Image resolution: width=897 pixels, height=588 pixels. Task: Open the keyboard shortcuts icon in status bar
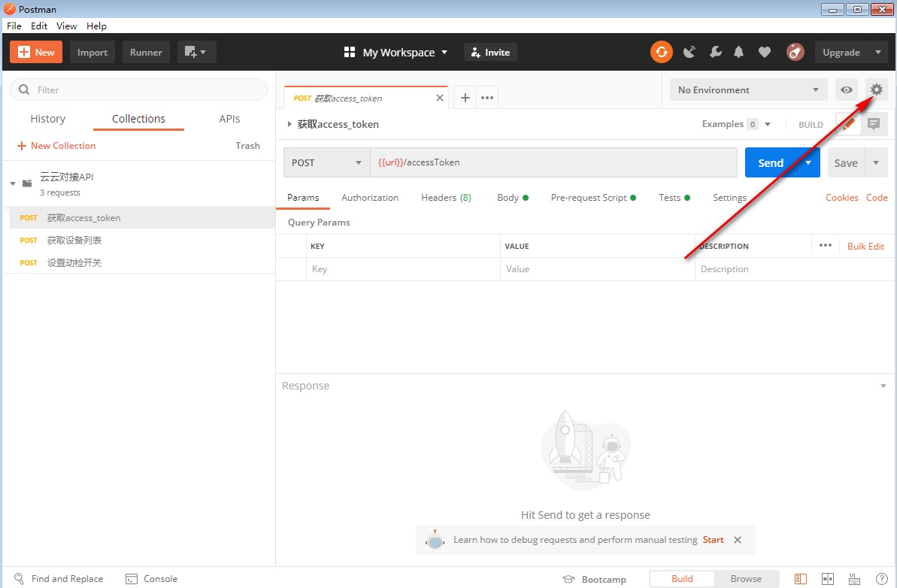[854, 579]
